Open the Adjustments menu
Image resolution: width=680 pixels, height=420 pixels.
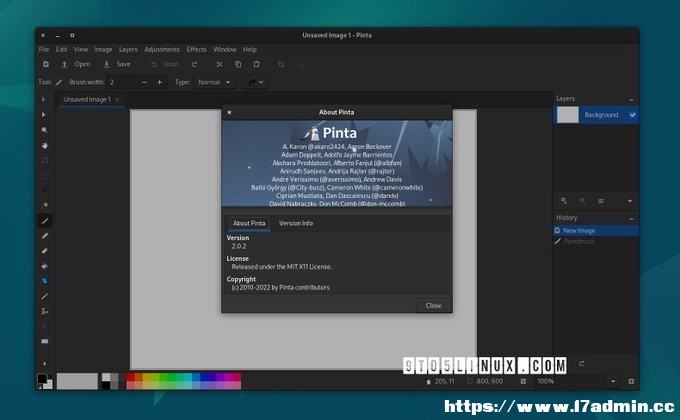[162, 49]
